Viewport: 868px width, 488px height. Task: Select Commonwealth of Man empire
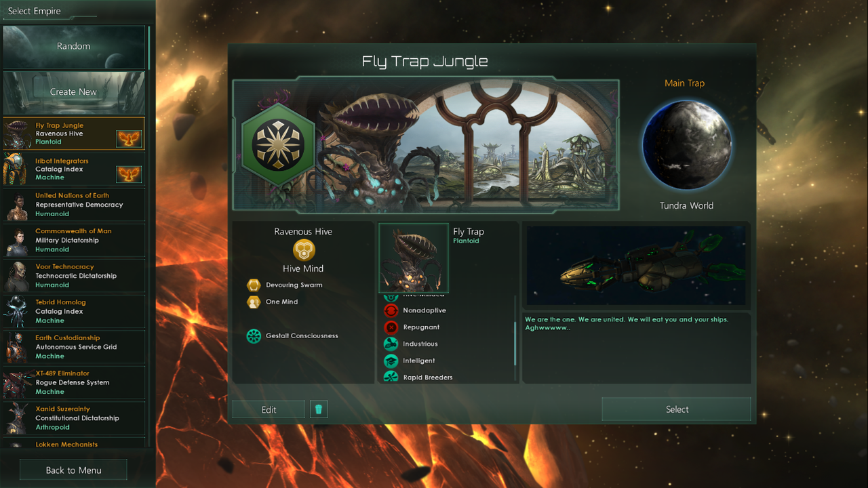[x=73, y=241]
